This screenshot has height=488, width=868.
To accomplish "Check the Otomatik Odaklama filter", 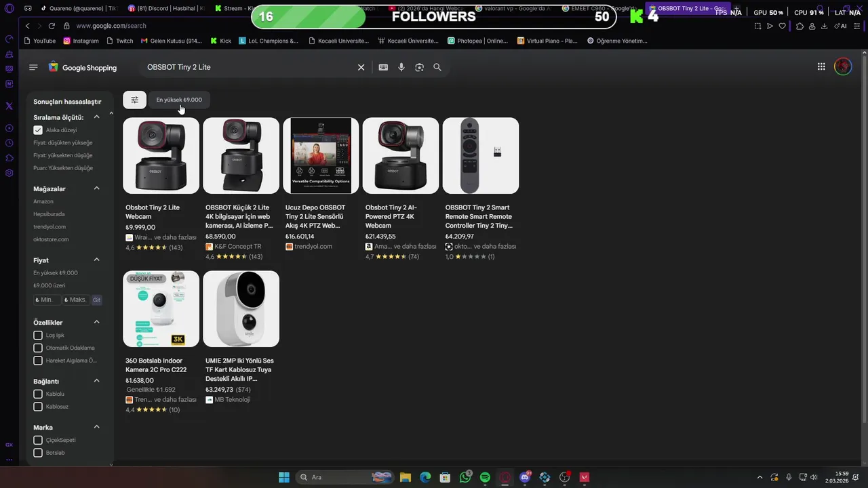I will click(x=38, y=348).
